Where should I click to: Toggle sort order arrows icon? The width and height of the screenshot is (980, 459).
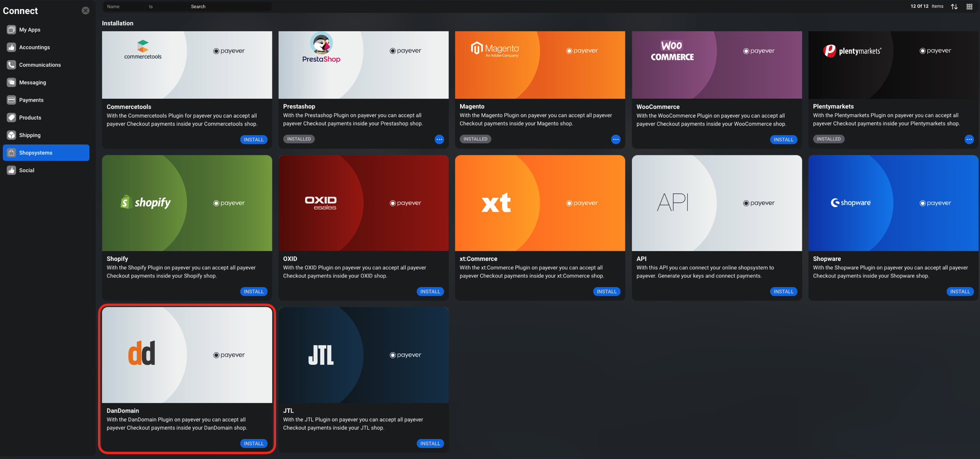[954, 7]
